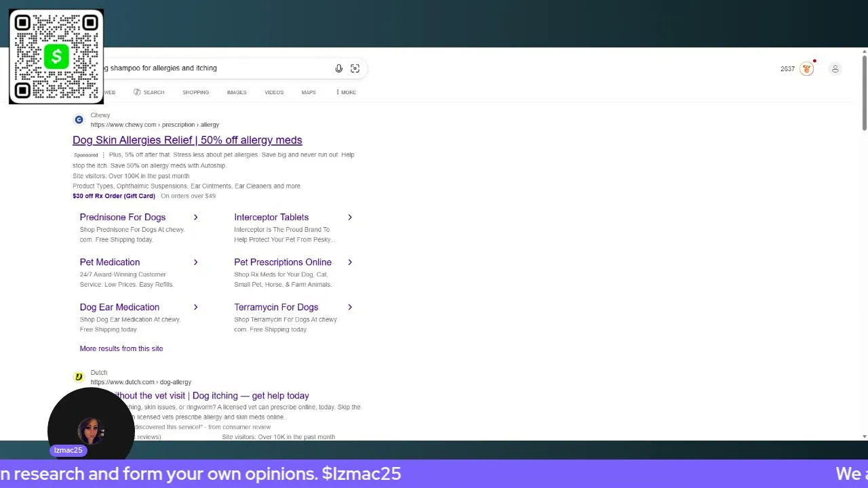The image size is (868, 488).
Task: Click the Chewy site name text
Action: click(100, 115)
